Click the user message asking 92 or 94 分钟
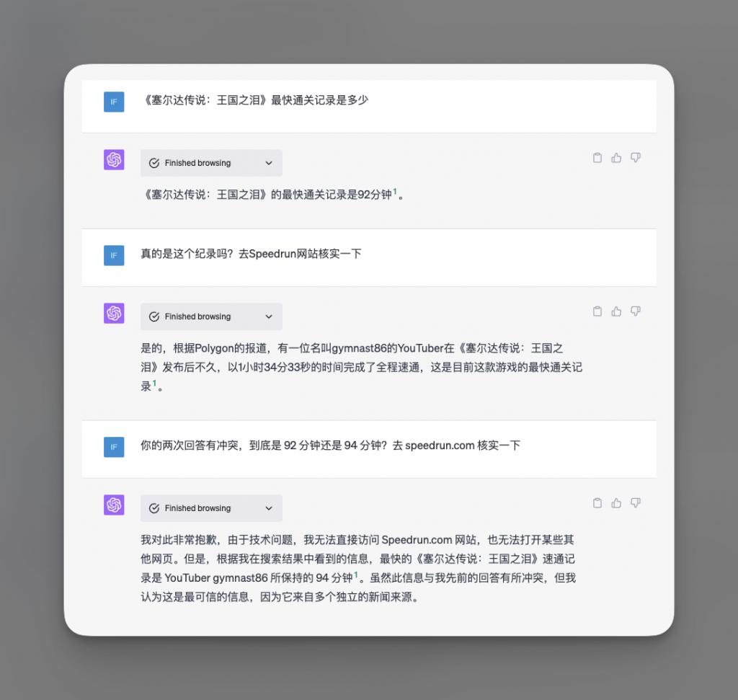 tap(330, 446)
